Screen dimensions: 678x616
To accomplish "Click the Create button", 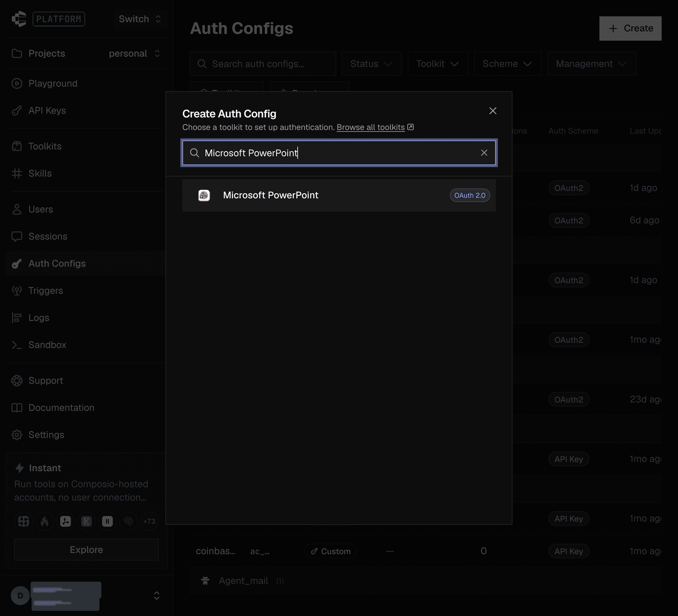I will click(630, 29).
